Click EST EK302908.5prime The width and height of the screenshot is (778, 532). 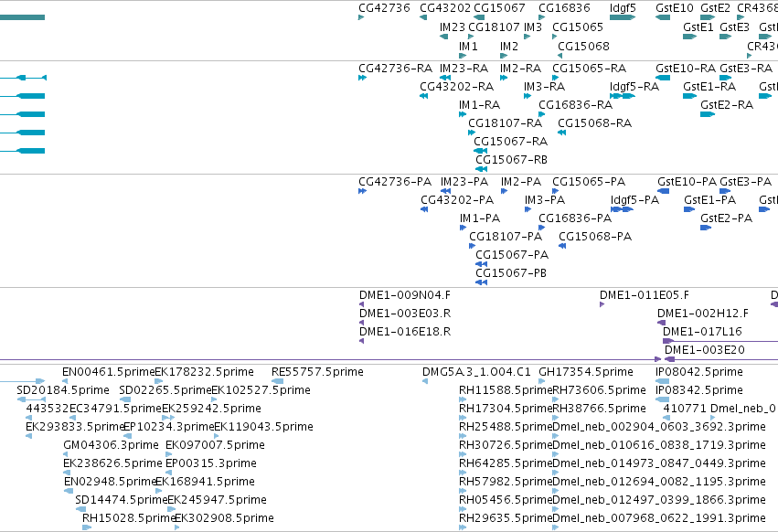(224, 518)
